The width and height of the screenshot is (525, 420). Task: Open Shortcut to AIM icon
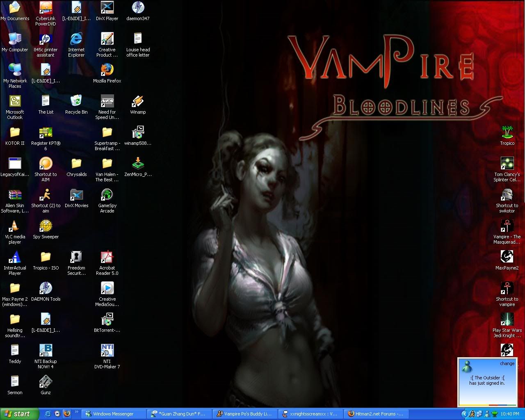(x=46, y=169)
